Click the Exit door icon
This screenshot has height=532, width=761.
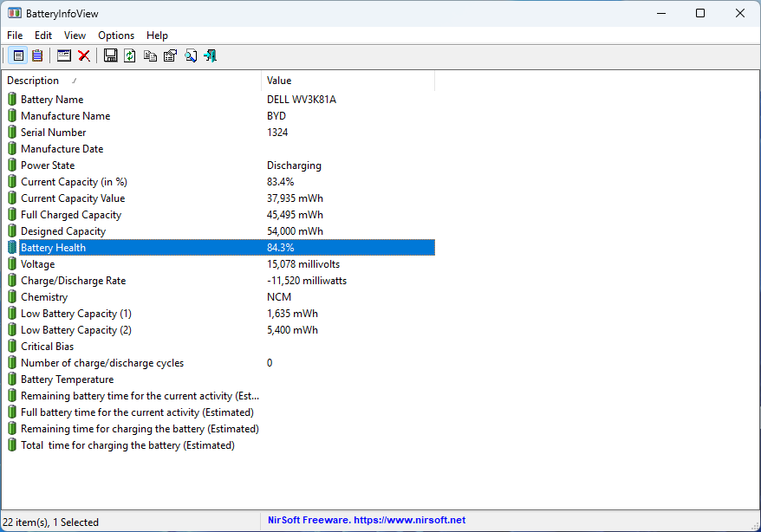pyautogui.click(x=210, y=55)
